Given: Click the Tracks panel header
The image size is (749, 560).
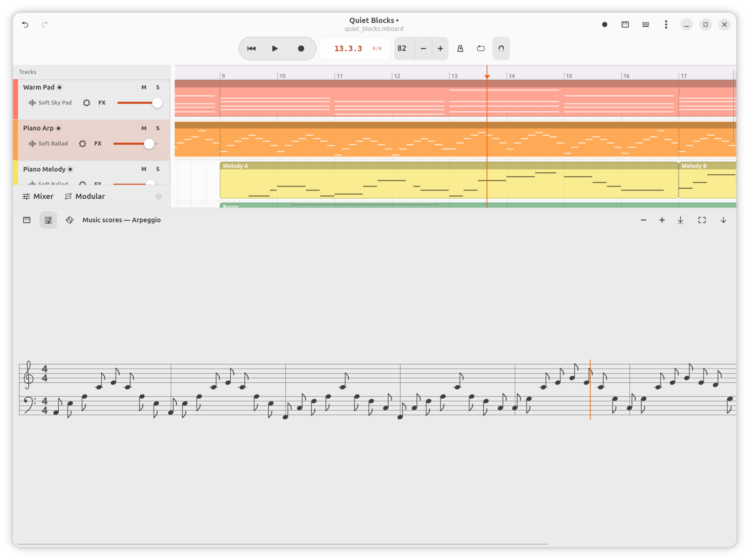Looking at the screenshot, I should (x=91, y=72).
